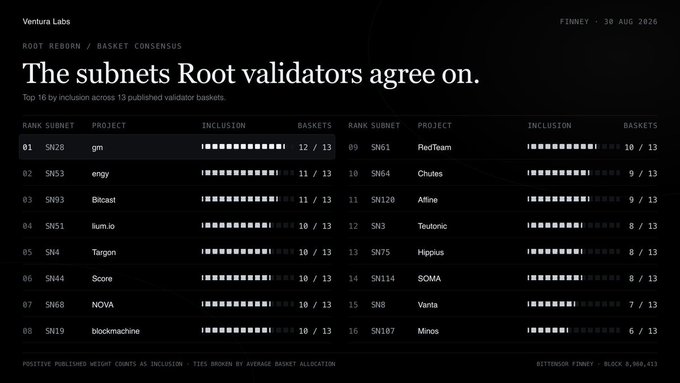Click SN8 subnet cell

378,305
